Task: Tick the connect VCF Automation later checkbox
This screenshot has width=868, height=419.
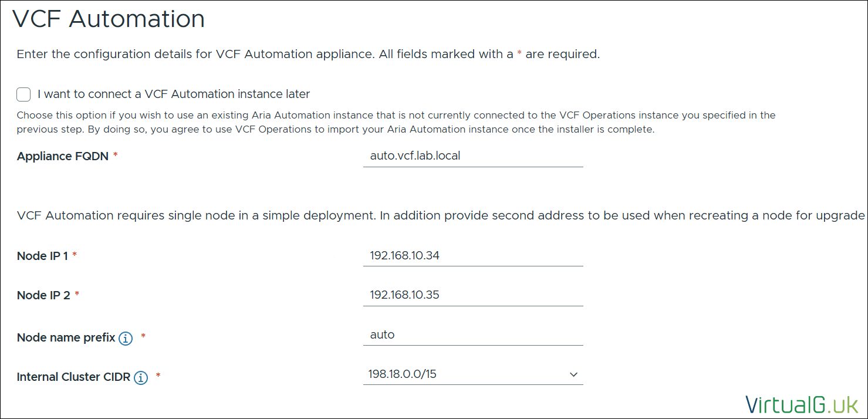Action: pyautogui.click(x=23, y=94)
